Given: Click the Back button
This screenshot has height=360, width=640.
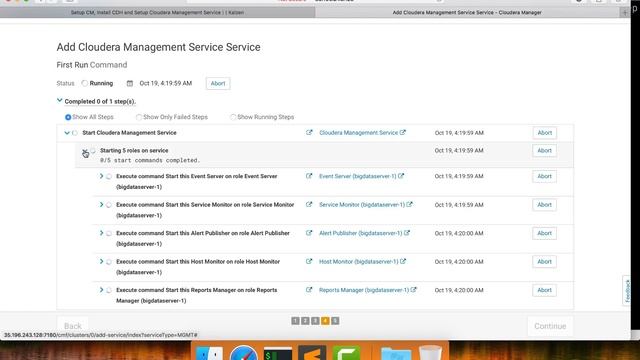Looking at the screenshot, I should pyautogui.click(x=73, y=326).
